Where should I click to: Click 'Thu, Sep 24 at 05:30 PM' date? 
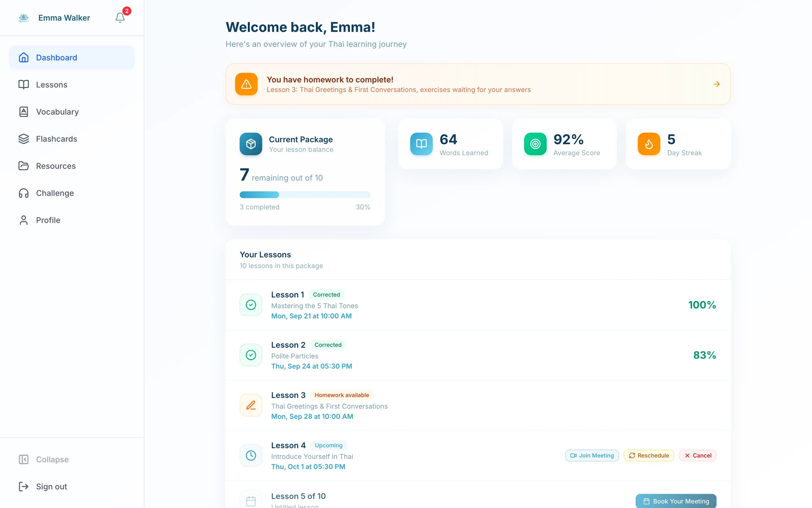(311, 366)
